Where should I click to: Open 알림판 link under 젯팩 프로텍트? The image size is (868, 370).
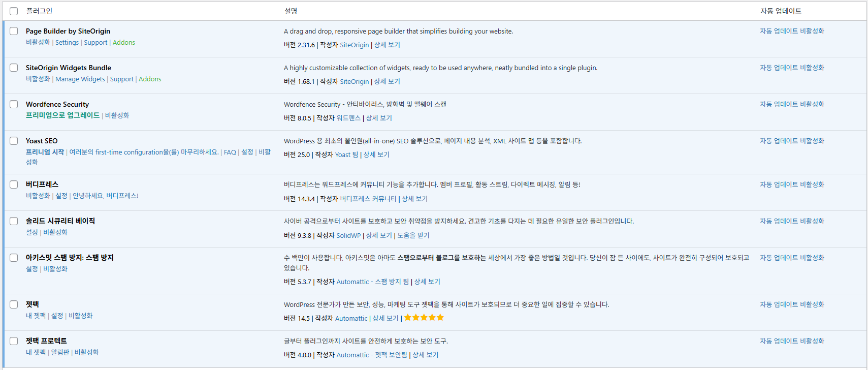60,352
